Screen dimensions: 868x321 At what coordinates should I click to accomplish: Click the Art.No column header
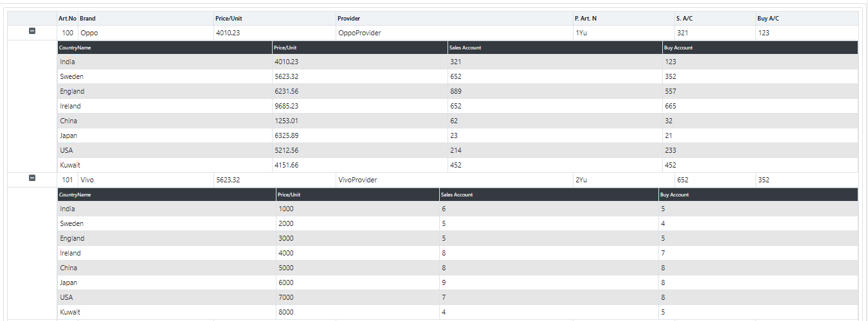point(67,19)
